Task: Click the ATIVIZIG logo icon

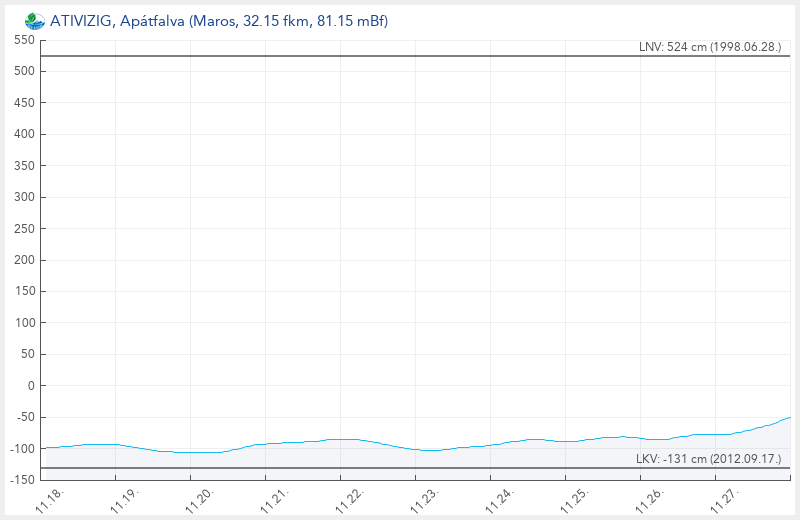Action: click(x=34, y=19)
